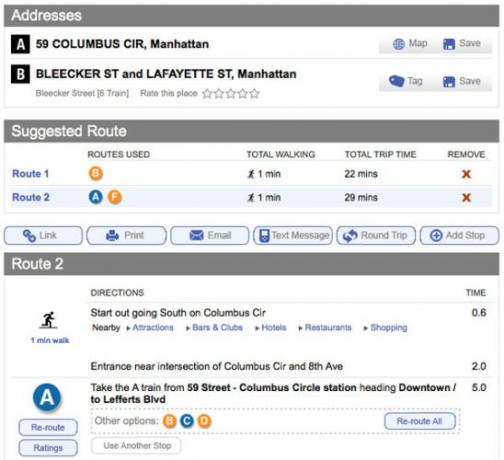
Task: Click the B train icon for Route 1
Action: point(96,173)
